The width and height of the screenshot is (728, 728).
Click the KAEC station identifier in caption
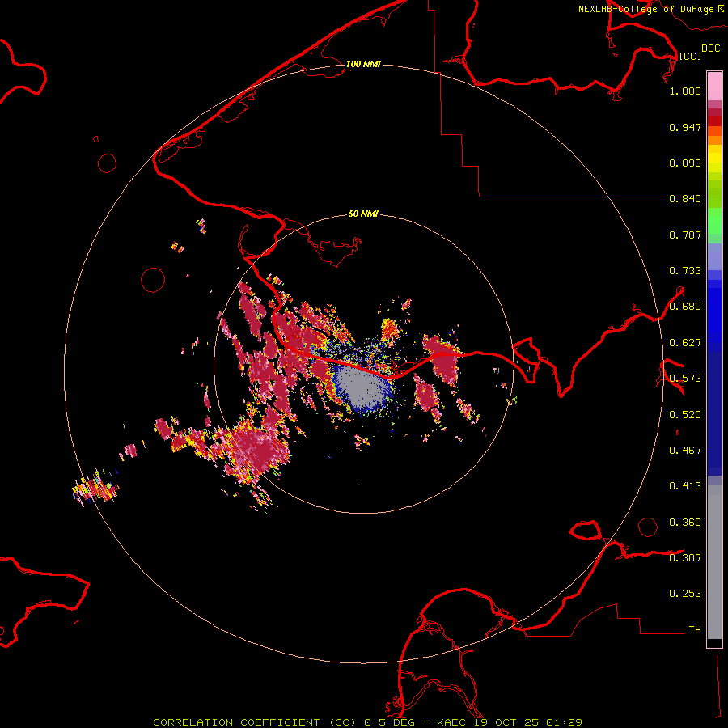pos(453,722)
